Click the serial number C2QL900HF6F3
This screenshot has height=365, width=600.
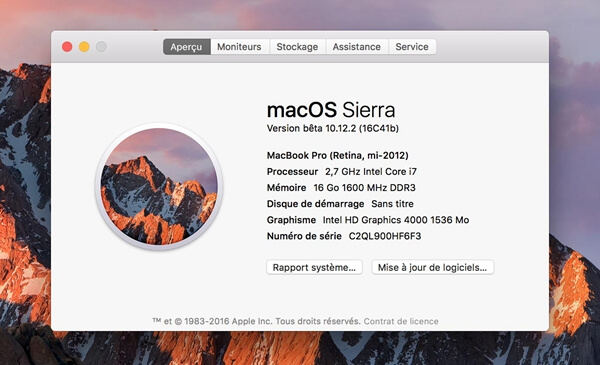(x=385, y=236)
